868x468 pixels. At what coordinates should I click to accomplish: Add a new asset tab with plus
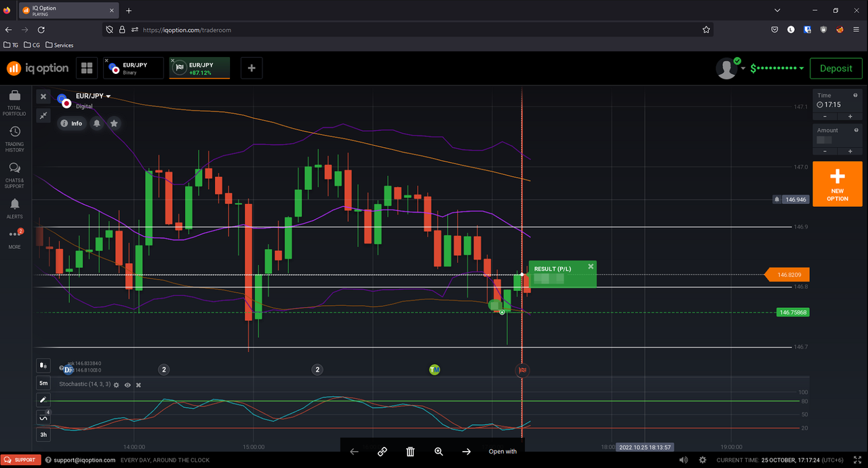pyautogui.click(x=252, y=68)
